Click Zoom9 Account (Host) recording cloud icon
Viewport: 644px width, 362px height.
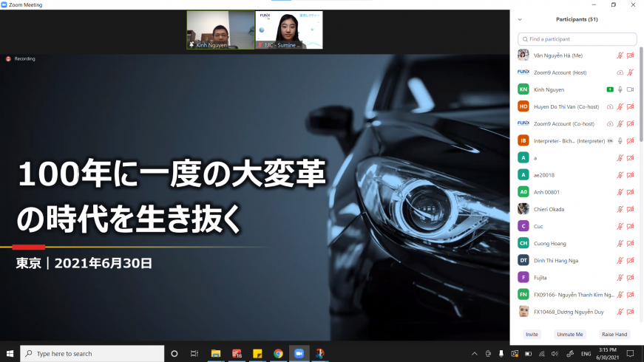pyautogui.click(x=620, y=72)
